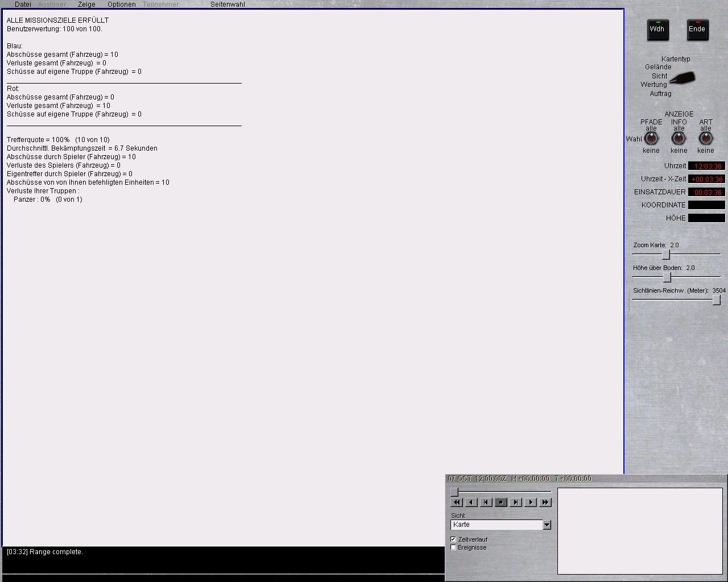Flip the PFADE toggle switch
Viewport: 728px width, 582px height.
(651, 138)
